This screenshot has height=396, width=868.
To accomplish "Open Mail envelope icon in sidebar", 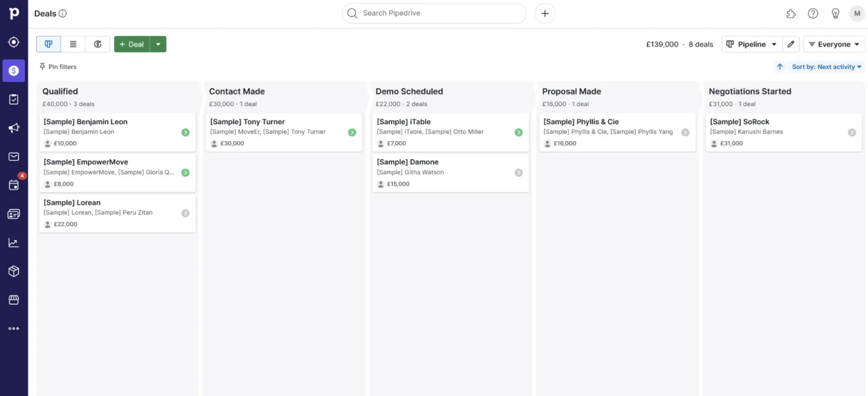I will (x=14, y=157).
